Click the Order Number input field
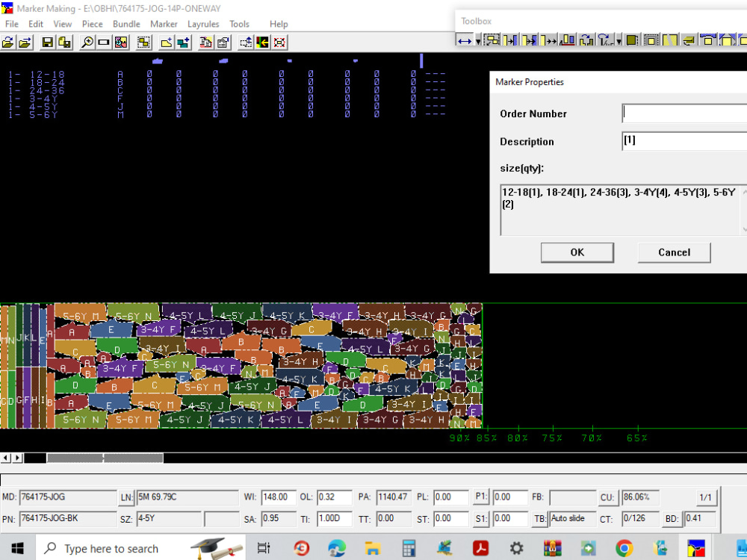The width and height of the screenshot is (747, 560). [684, 113]
